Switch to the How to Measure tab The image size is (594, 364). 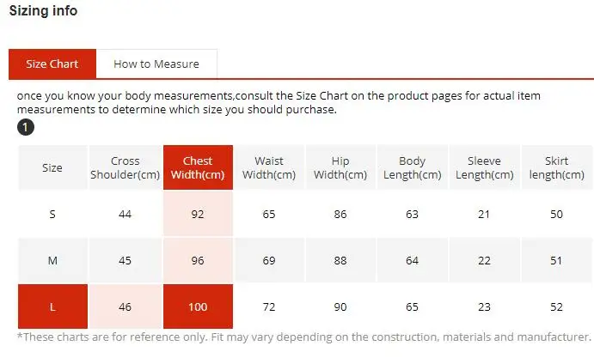pyautogui.click(x=156, y=64)
